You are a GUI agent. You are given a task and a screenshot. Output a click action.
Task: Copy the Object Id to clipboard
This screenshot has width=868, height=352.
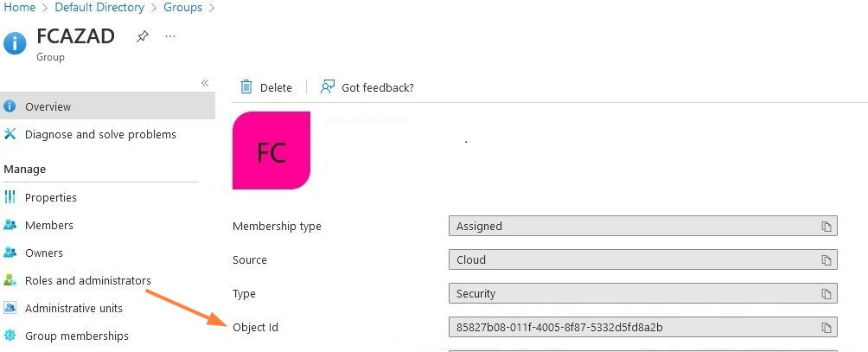pyautogui.click(x=827, y=328)
